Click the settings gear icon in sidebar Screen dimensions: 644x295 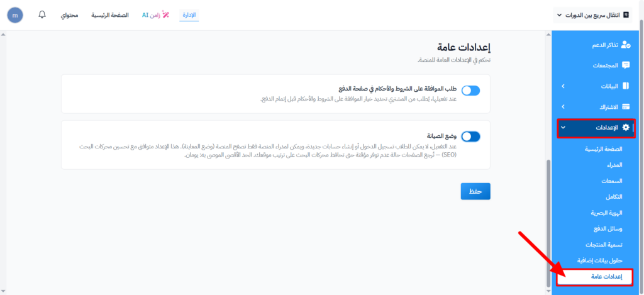click(x=625, y=128)
